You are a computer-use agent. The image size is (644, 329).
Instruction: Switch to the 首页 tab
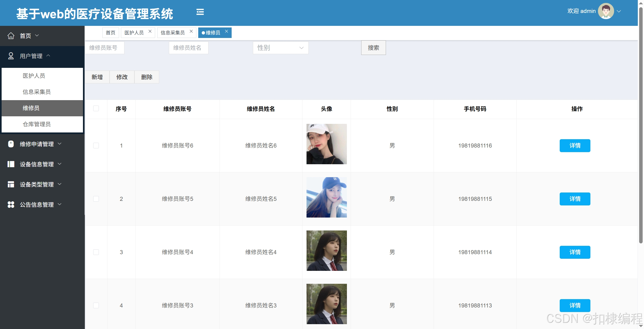tap(111, 33)
